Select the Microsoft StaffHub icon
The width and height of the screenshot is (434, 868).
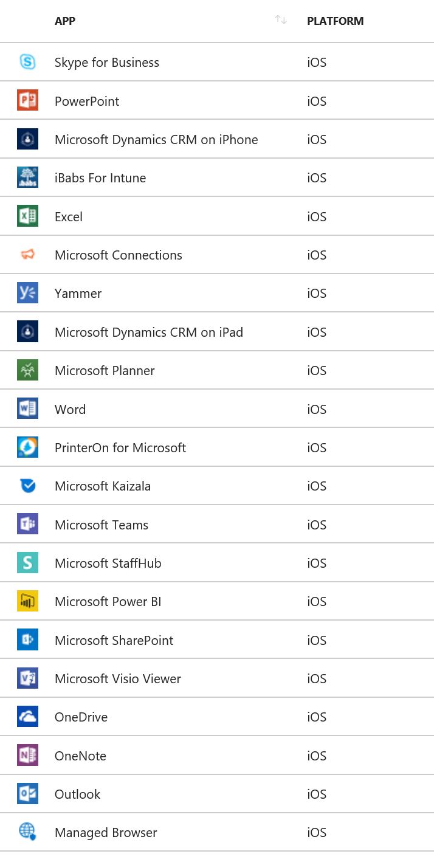27,562
